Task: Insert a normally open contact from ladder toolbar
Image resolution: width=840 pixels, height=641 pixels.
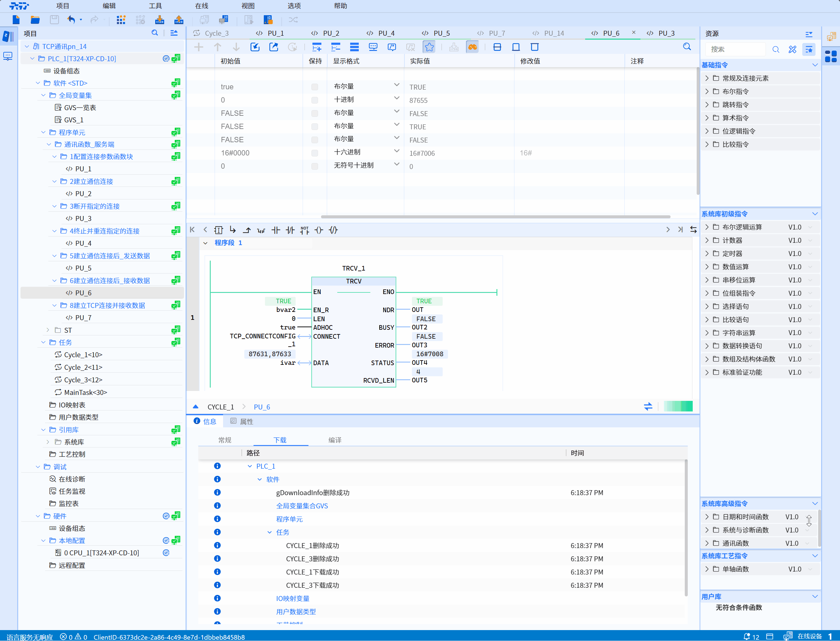Action: tap(276, 230)
